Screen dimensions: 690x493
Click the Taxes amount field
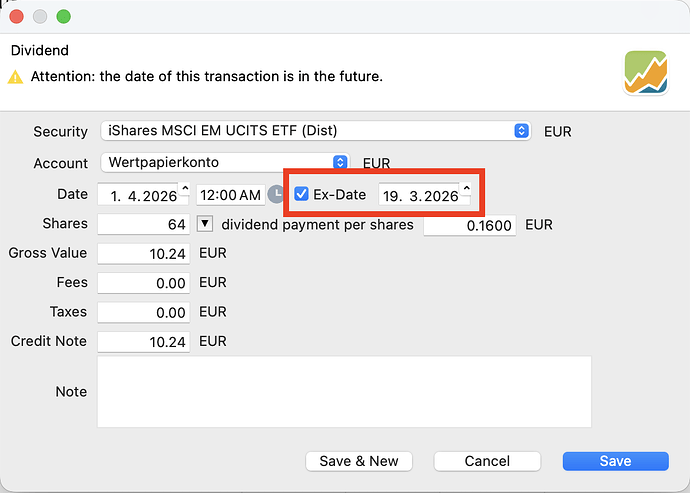[144, 312]
